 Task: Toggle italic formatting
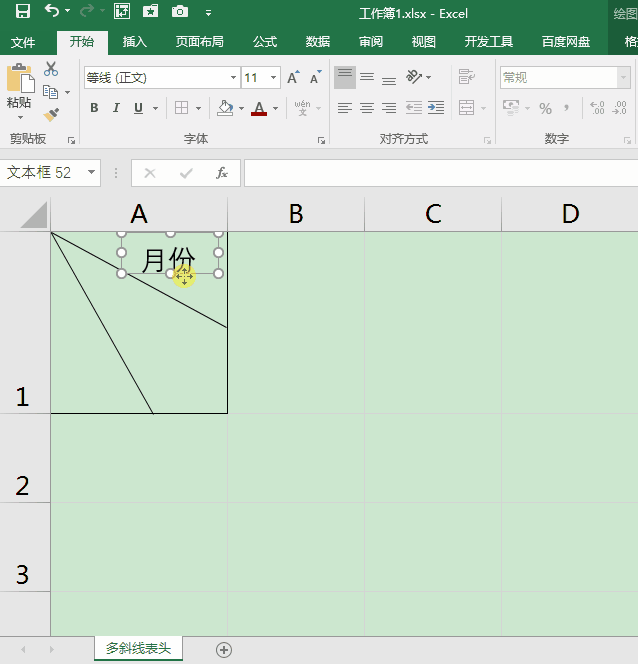pyautogui.click(x=116, y=108)
